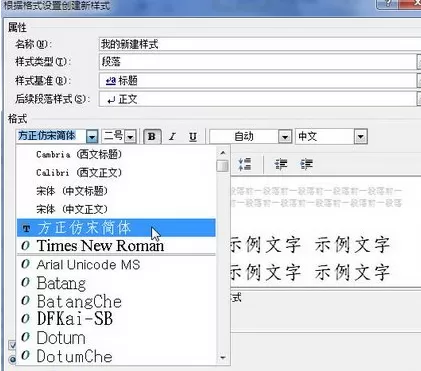Click OpenType icon beside Arial Unicode MS

26,264
